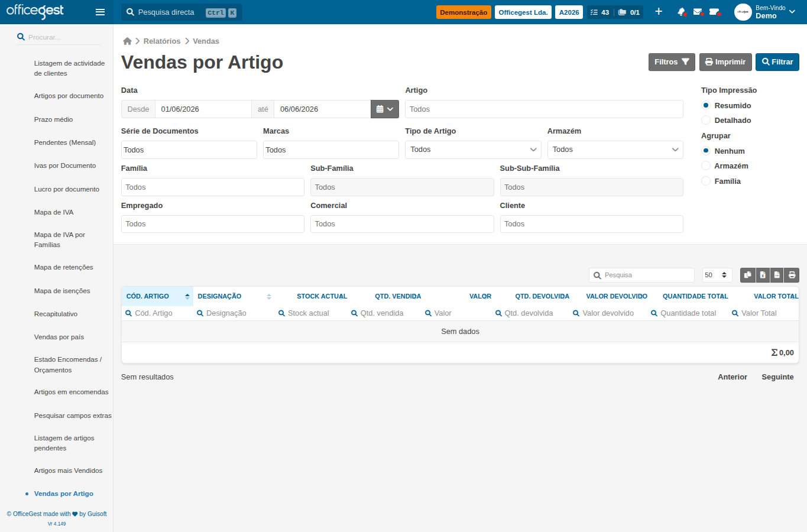
Task: Click the Guisoft footer link
Action: tap(97, 514)
